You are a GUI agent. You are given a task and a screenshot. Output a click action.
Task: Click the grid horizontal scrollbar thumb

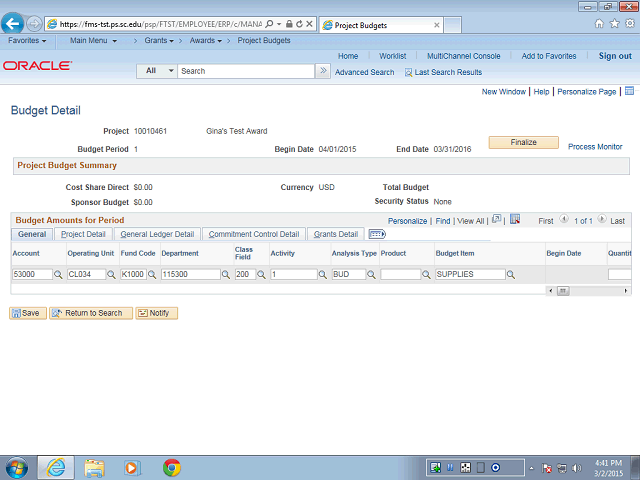[563, 291]
